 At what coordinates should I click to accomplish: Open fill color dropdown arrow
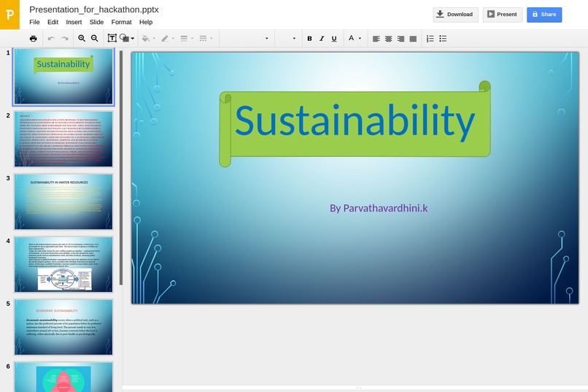(154, 39)
